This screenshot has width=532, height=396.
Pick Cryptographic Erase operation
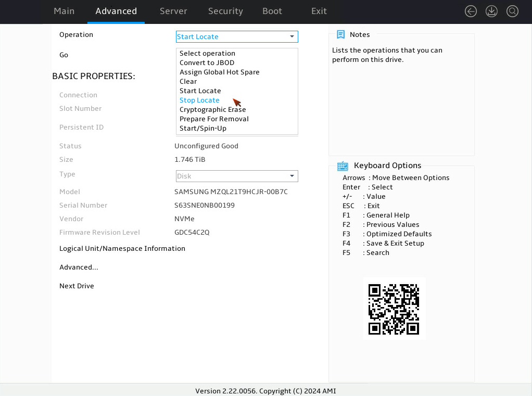[213, 109]
